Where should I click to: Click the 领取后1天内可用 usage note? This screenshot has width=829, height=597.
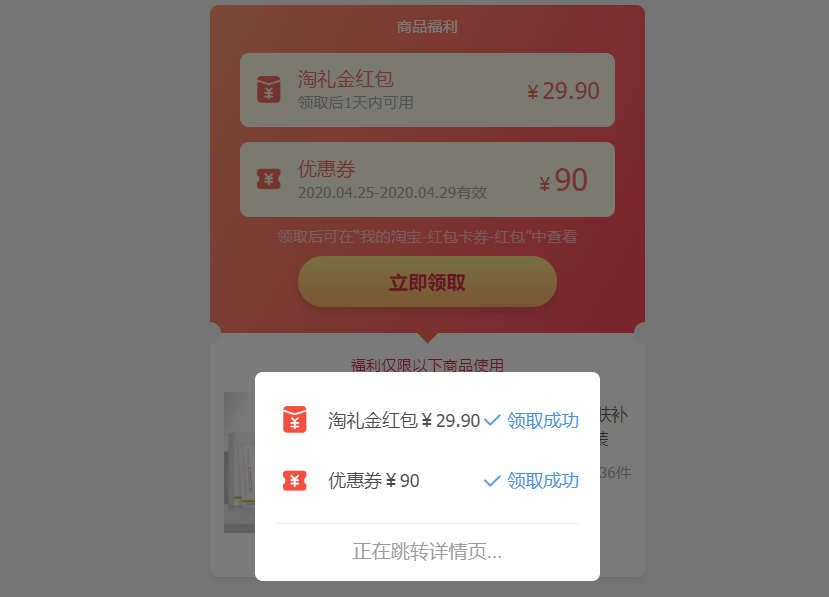[x=355, y=103]
